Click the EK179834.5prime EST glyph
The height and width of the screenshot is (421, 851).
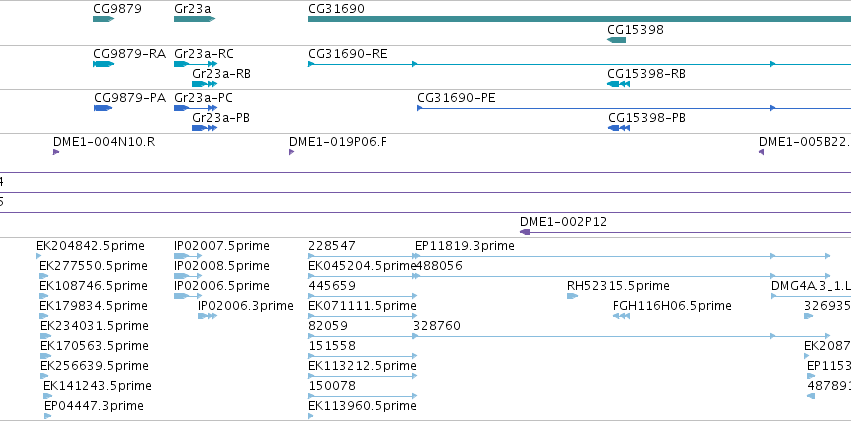click(x=45, y=316)
